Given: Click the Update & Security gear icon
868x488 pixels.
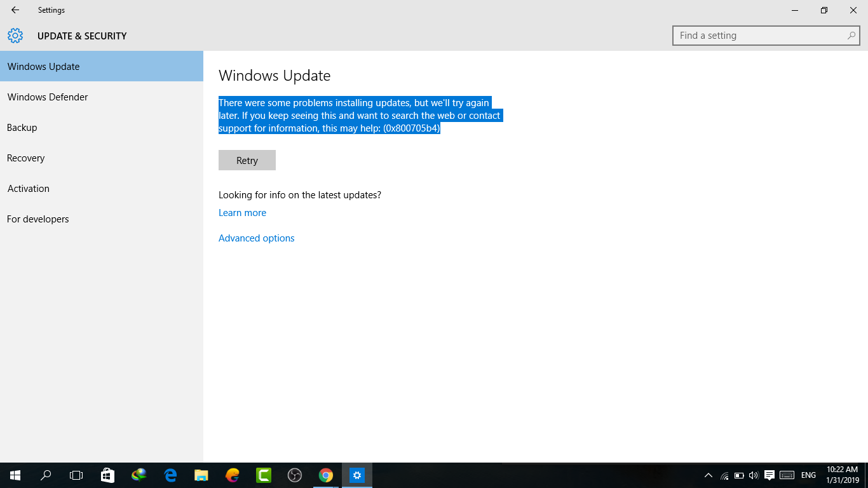Looking at the screenshot, I should [x=15, y=36].
